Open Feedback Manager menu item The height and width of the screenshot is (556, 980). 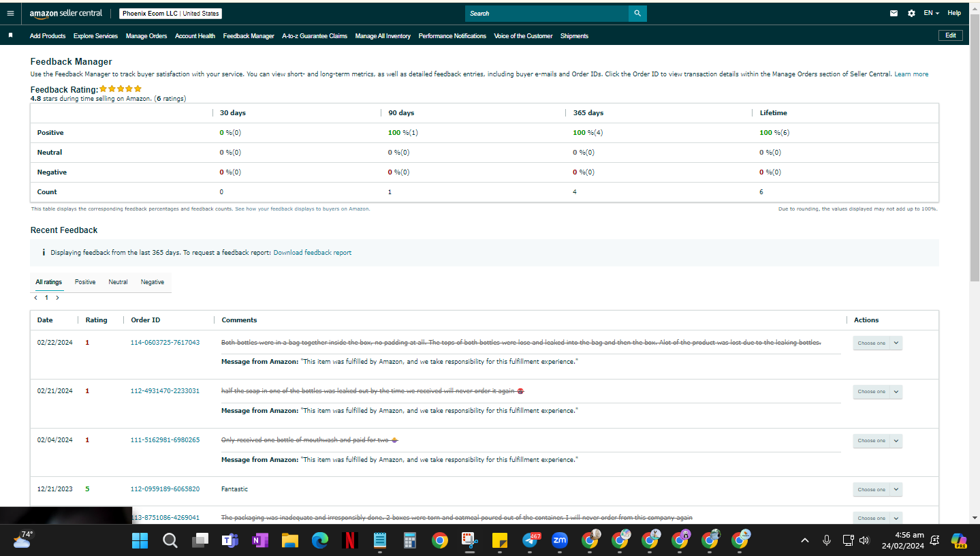(249, 36)
